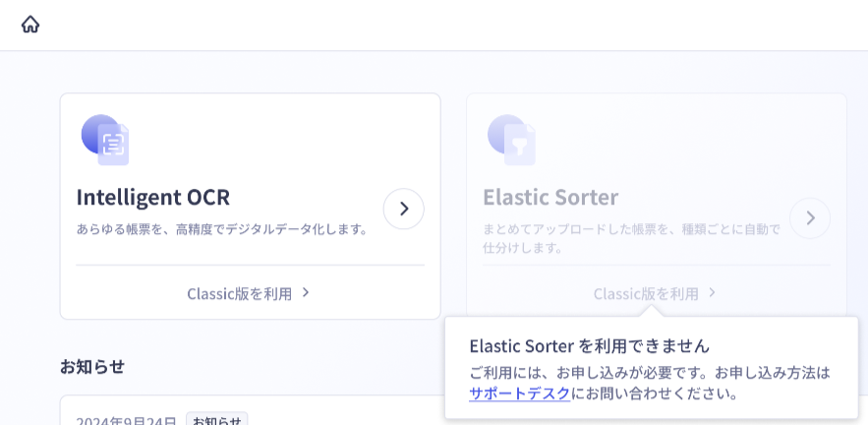Click the Intelligent OCR title
This screenshot has width=868, height=425.
click(152, 198)
